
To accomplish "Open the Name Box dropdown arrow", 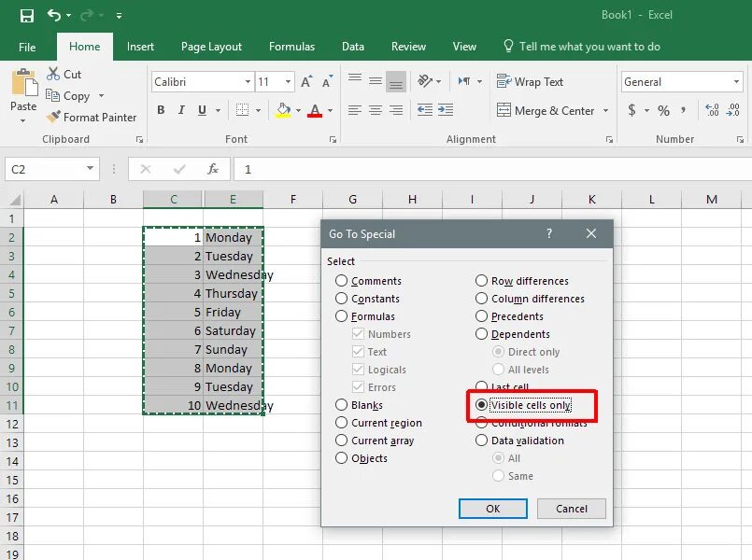I will (91, 168).
